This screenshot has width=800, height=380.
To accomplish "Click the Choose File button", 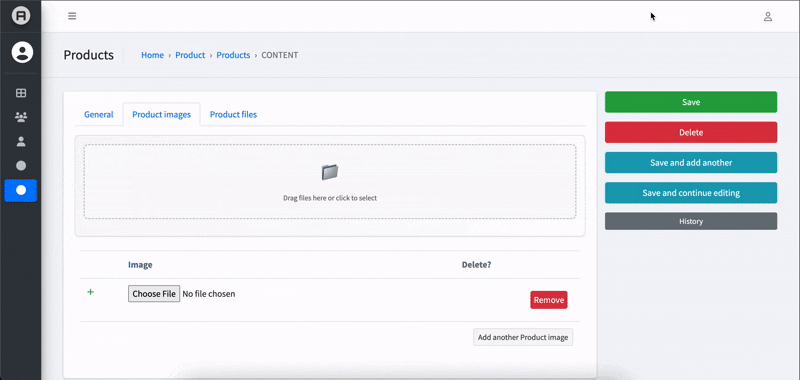I will (x=154, y=294).
